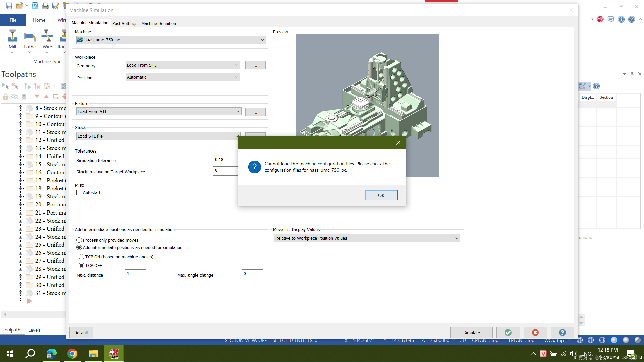Switch to the Levels panel tab
The height and width of the screenshot is (362, 644).
click(x=34, y=330)
